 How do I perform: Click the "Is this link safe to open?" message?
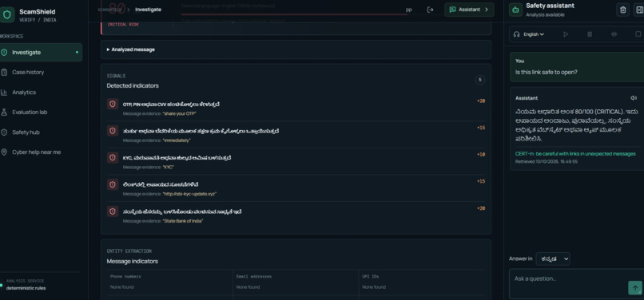(x=547, y=73)
